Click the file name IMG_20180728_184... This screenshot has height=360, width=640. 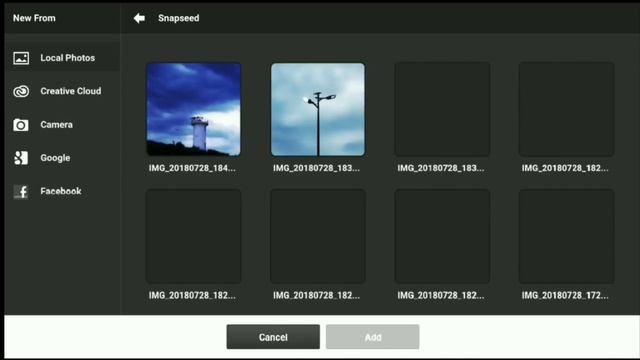pos(192,168)
